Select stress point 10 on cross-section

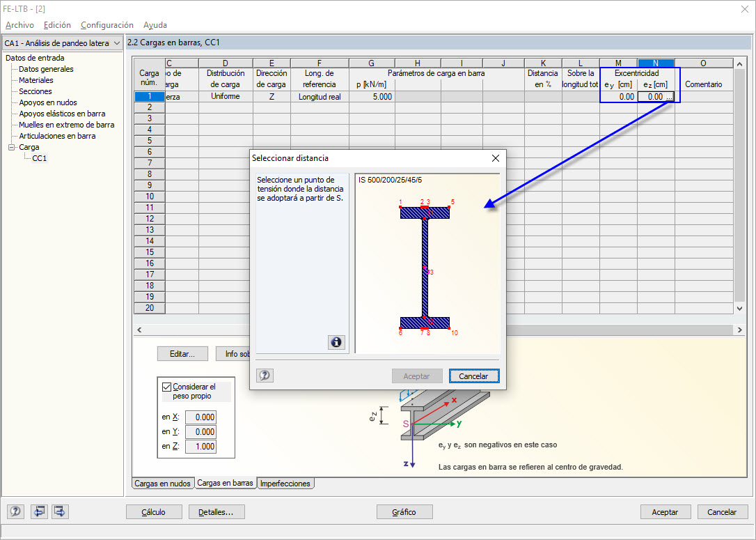pyautogui.click(x=450, y=328)
